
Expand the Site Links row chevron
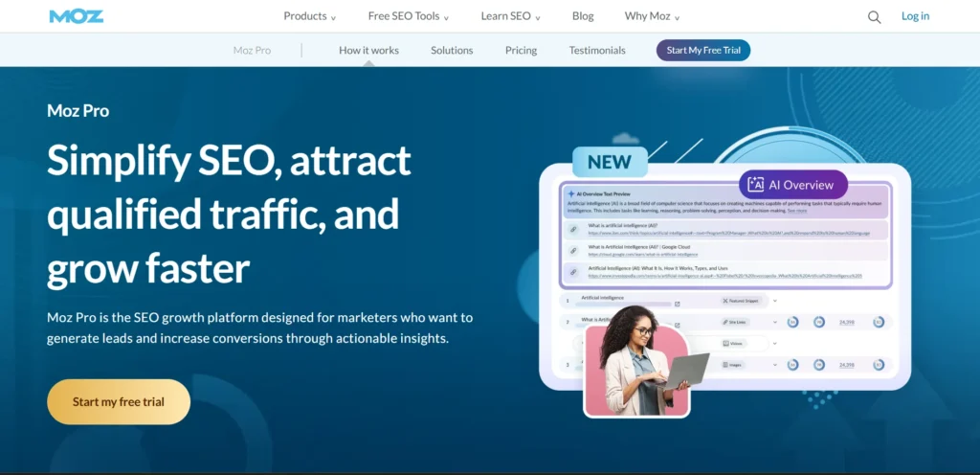[x=775, y=322]
